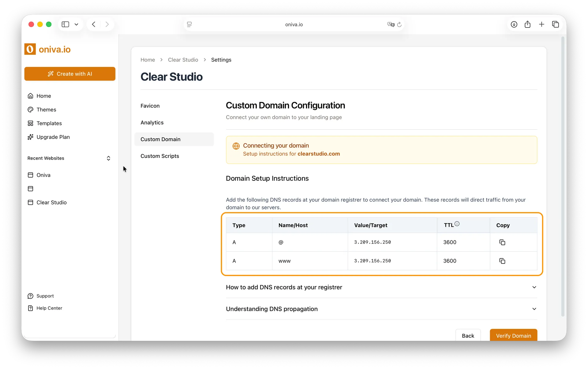Open Upgrade Plan from the sidebar
588x369 pixels.
[53, 137]
